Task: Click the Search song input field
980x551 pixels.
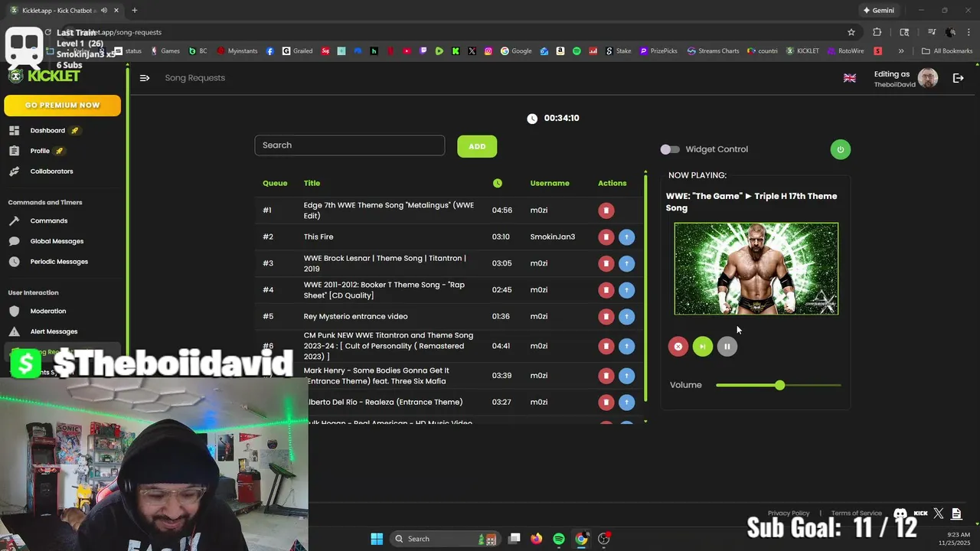Action: coord(350,145)
